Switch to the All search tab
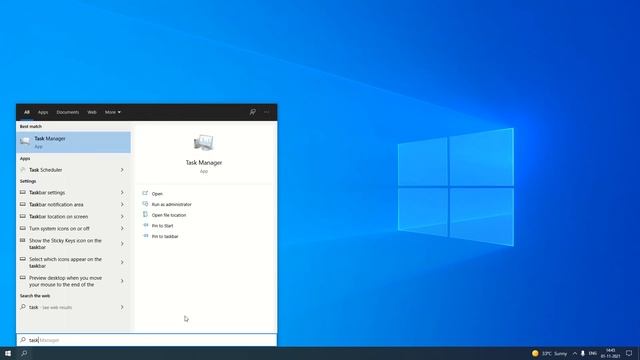This screenshot has width=640, height=360. pyautogui.click(x=27, y=112)
